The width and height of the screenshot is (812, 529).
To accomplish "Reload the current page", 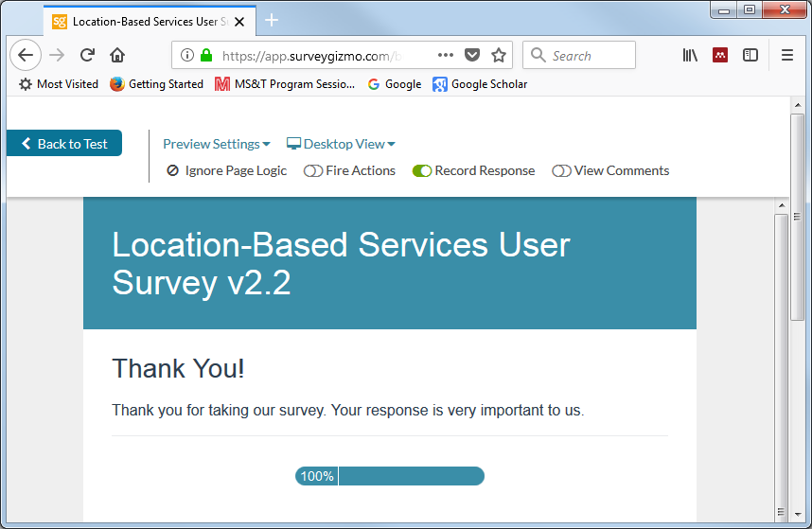I will pos(87,55).
